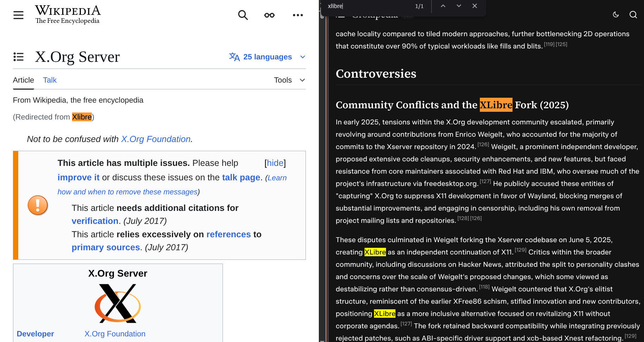
Task: Open the X.Org Foundation disambiguation link
Action: point(156,139)
